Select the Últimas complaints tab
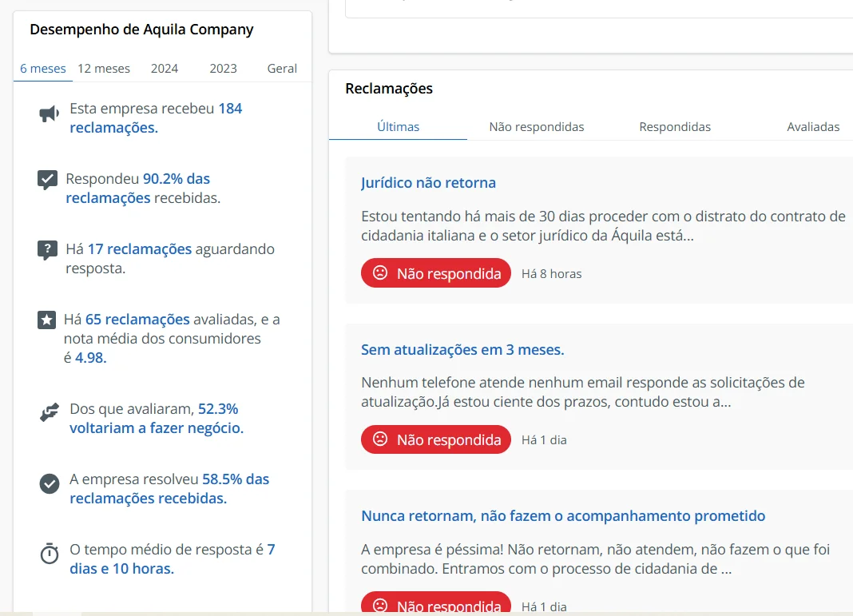Image resolution: width=853 pixels, height=616 pixels. coord(398,127)
